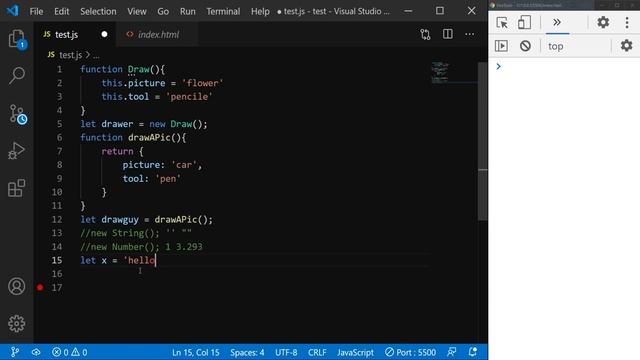
Task: Click Port : 5500 Live Server status
Action: [x=410, y=352]
